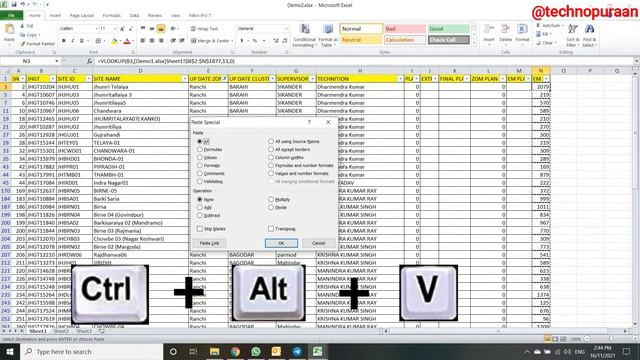This screenshot has width=640, height=360.
Task: Open Find & Select
Action: (x=589, y=36)
